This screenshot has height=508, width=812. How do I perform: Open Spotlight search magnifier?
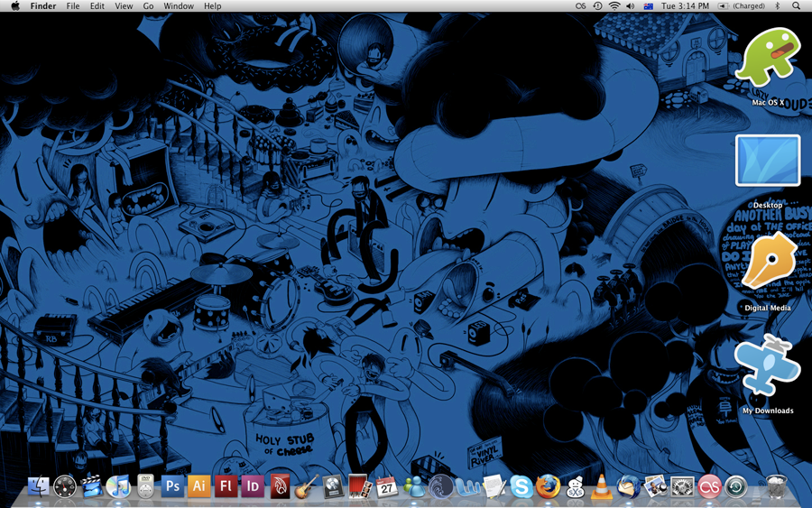(796, 5)
